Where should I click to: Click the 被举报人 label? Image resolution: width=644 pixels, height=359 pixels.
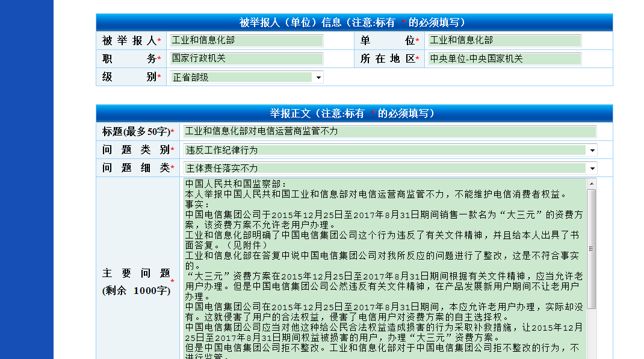(x=129, y=41)
